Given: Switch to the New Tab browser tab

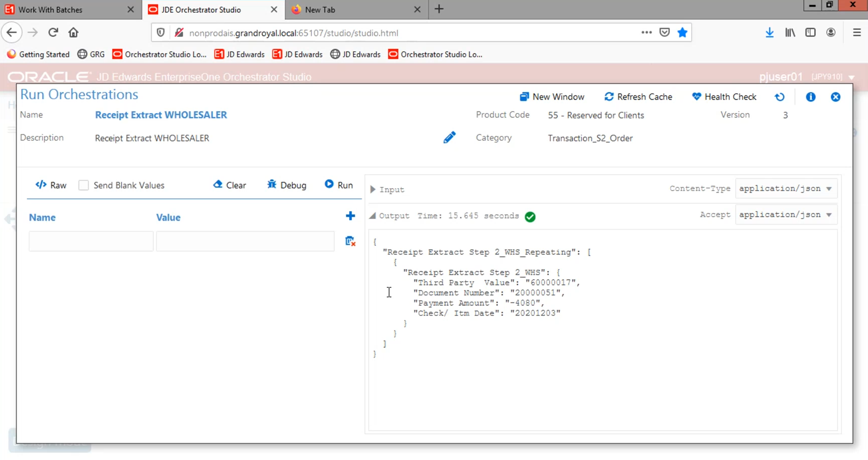Looking at the screenshot, I should [320, 10].
